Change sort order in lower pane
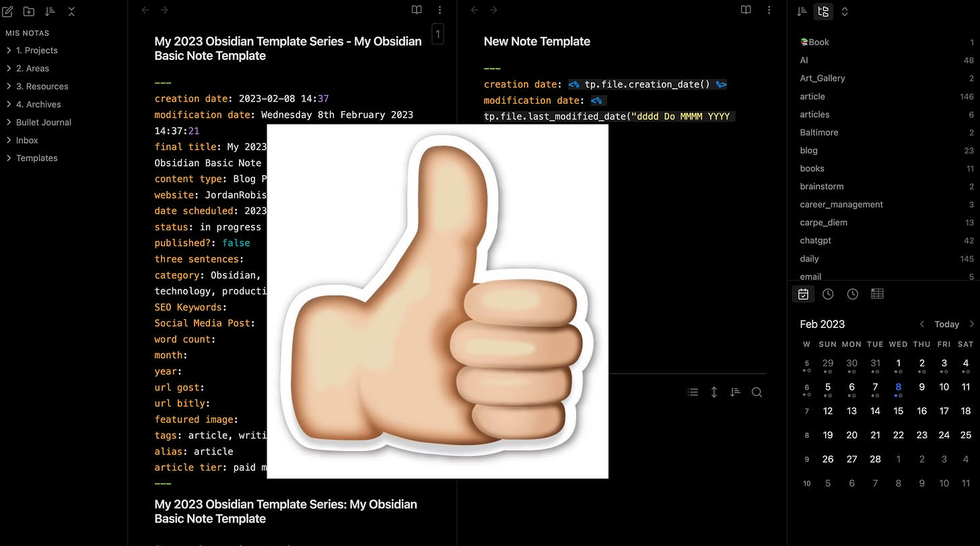 tap(735, 392)
